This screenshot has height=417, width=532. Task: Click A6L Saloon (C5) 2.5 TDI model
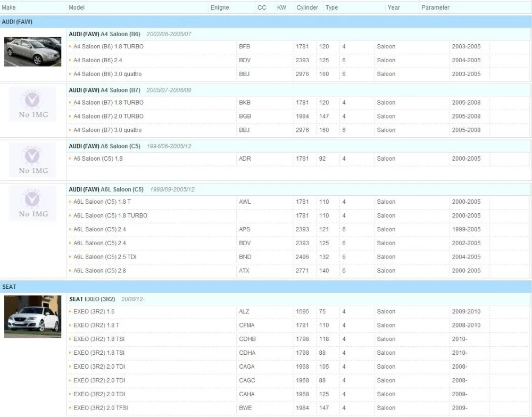pos(105,257)
